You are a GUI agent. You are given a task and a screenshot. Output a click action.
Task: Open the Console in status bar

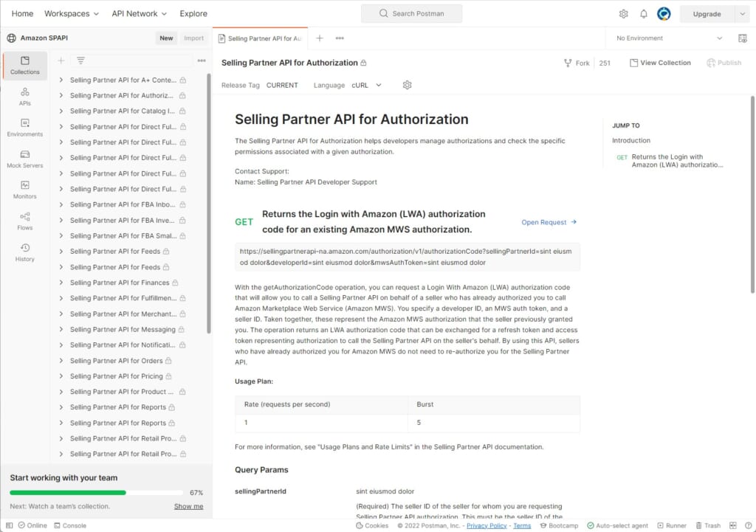[70, 525]
